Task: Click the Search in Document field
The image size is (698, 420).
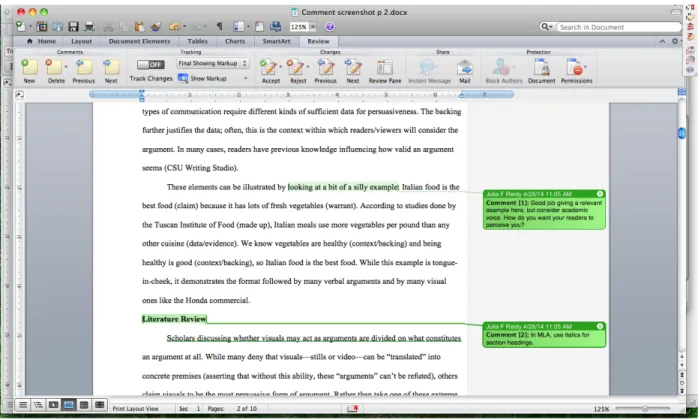Action: pyautogui.click(x=619, y=27)
